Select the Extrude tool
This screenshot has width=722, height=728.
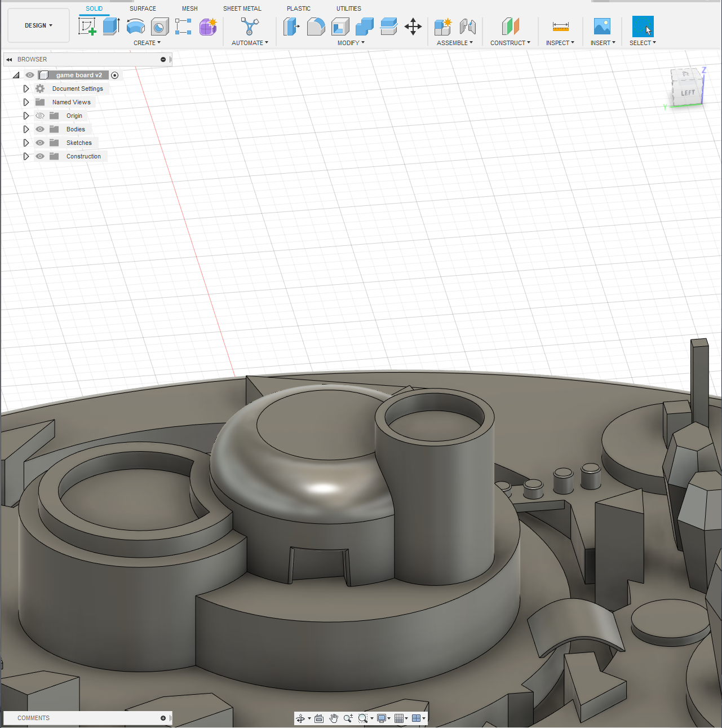pyautogui.click(x=111, y=27)
